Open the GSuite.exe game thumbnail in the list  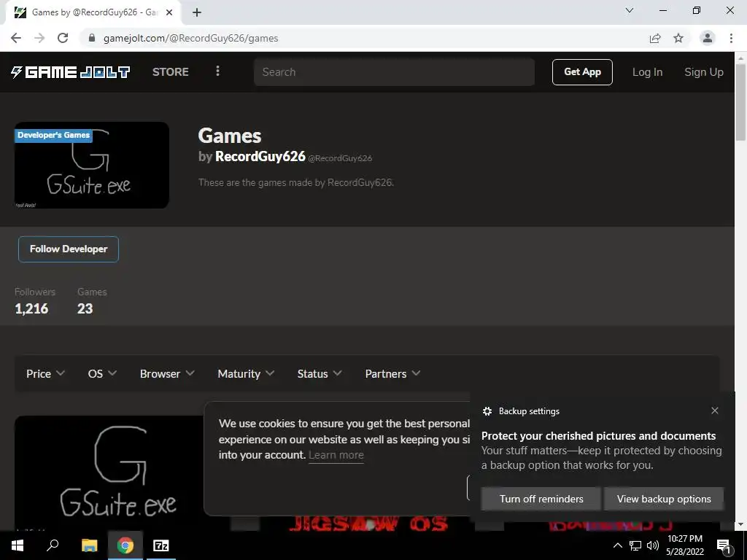(109, 472)
